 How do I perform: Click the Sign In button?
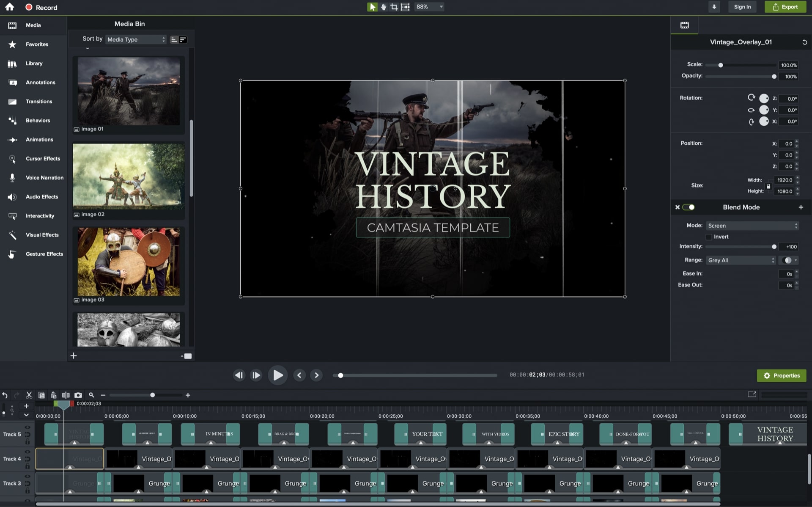click(x=742, y=7)
